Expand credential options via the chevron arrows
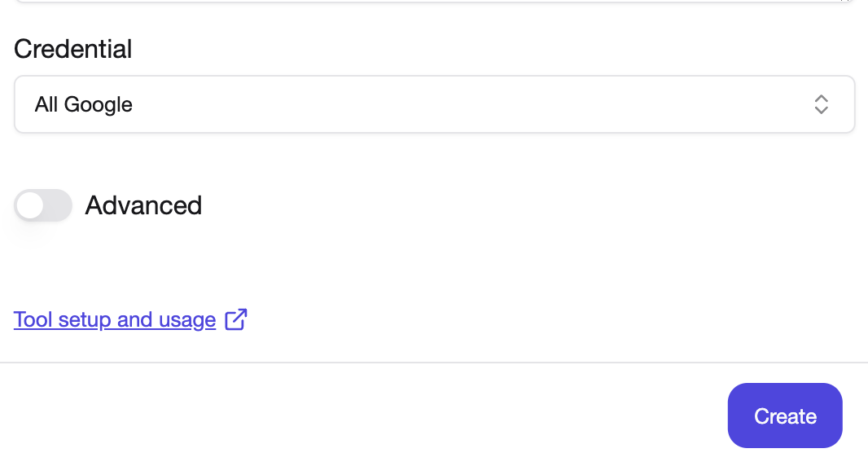This screenshot has height=453, width=868. (821, 104)
